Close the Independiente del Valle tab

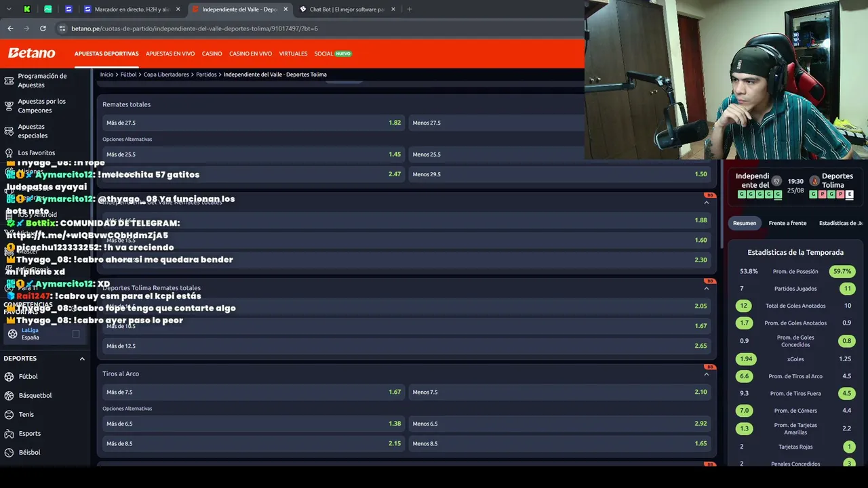[x=285, y=9]
